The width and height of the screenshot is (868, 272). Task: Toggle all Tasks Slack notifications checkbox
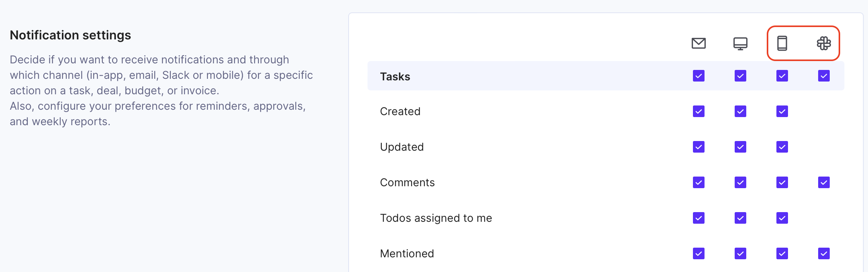(x=824, y=76)
